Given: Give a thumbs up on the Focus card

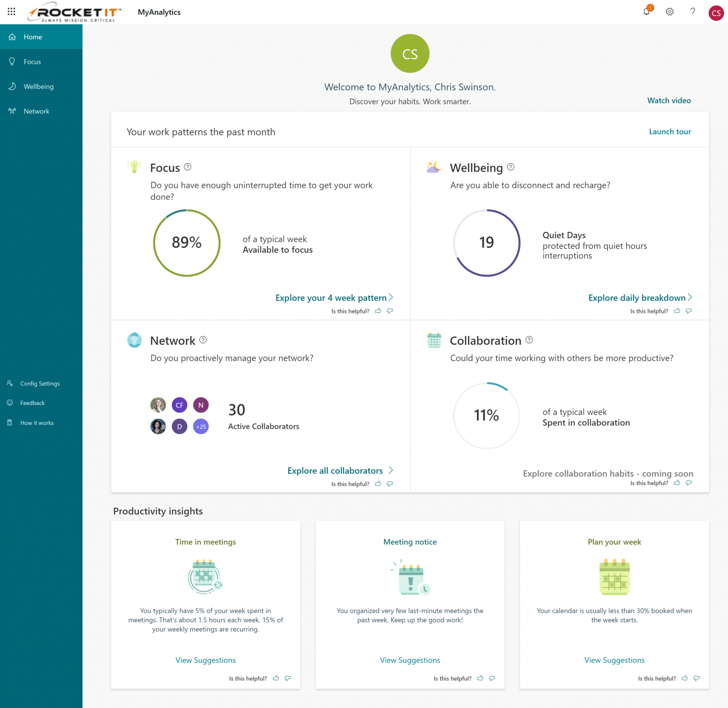Looking at the screenshot, I should [378, 311].
